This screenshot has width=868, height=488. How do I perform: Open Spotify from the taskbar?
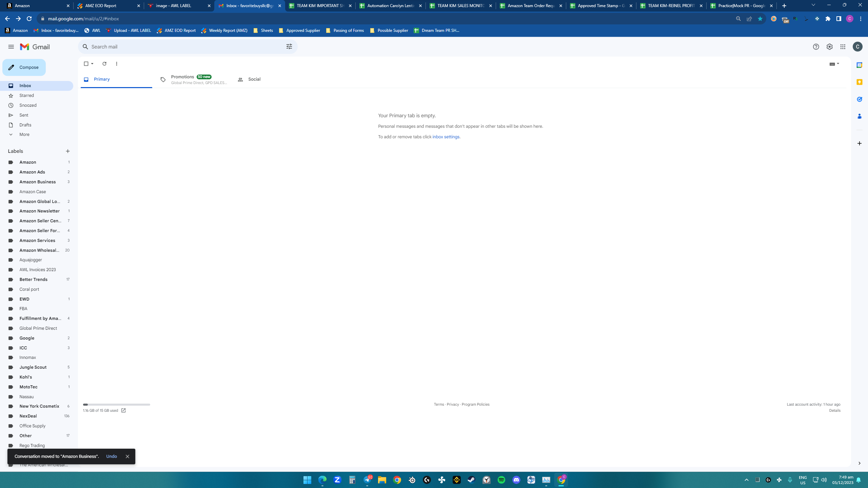501,480
